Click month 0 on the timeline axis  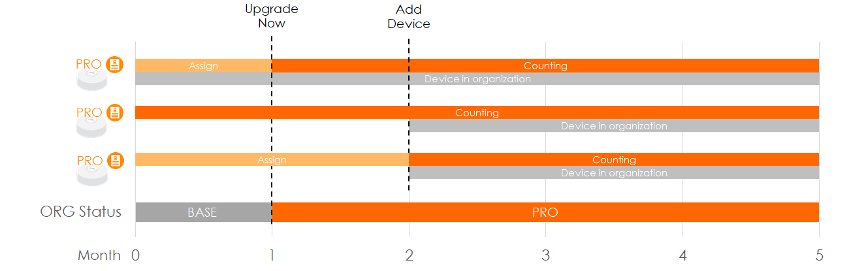click(135, 255)
